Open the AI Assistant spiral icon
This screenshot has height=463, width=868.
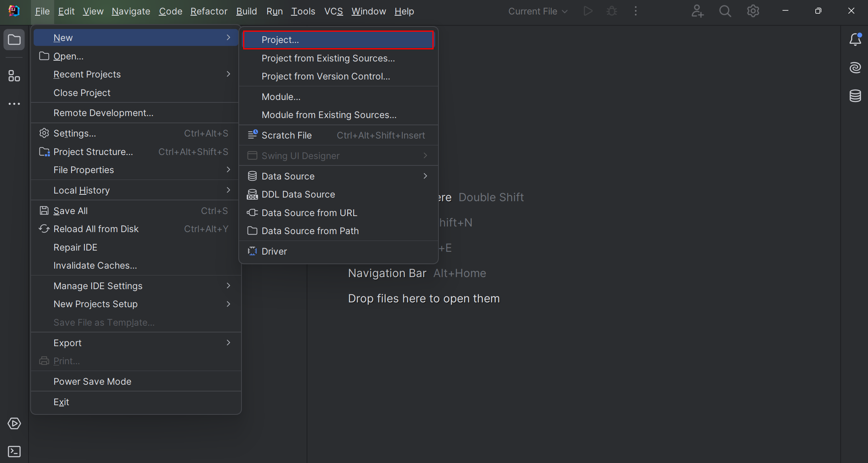coord(855,67)
